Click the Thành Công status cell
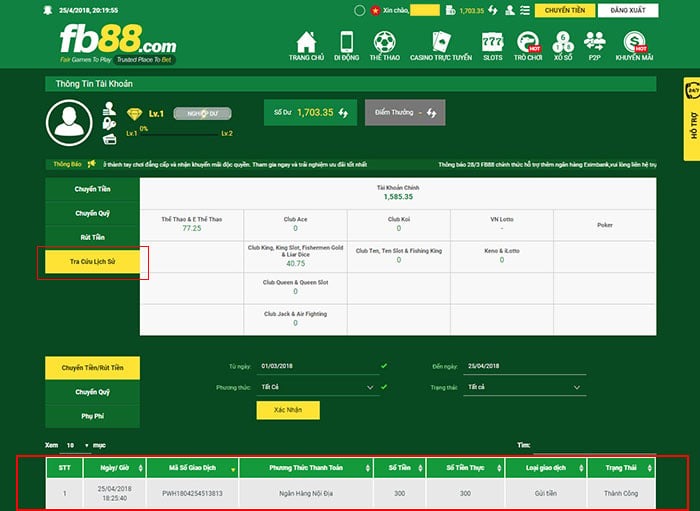 tap(621, 493)
